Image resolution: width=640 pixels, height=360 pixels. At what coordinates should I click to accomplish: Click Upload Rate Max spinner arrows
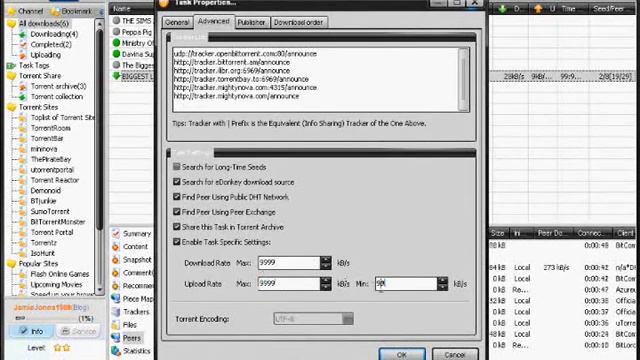[326, 284]
